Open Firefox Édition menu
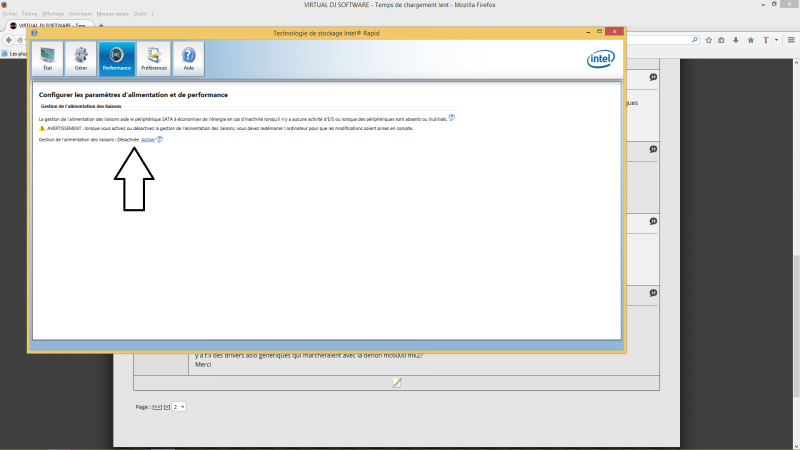This screenshot has height=450, width=800. tap(30, 14)
